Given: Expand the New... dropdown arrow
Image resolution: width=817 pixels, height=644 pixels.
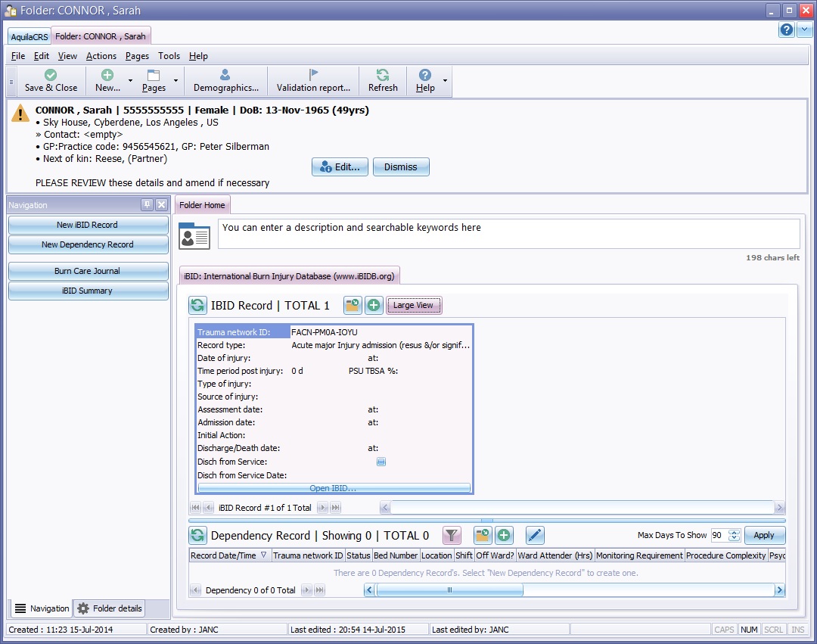Looking at the screenshot, I should coord(130,81).
